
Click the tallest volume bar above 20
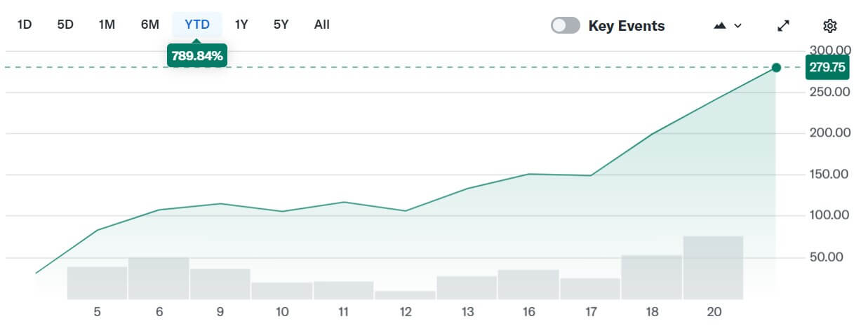[713, 268]
